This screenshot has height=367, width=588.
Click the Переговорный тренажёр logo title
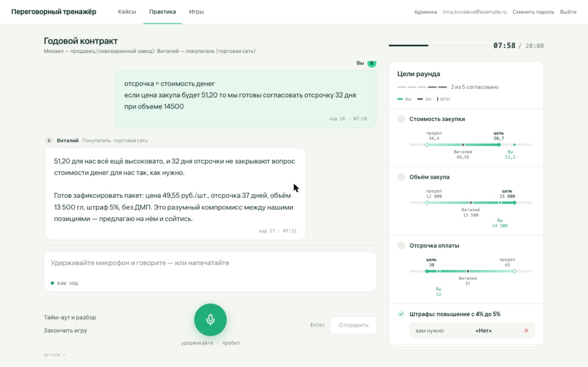pyautogui.click(x=54, y=12)
